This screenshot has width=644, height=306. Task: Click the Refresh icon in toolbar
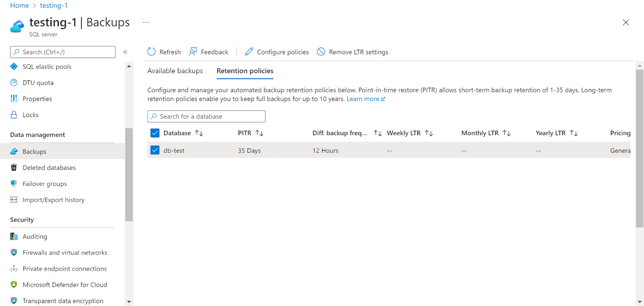coord(151,52)
